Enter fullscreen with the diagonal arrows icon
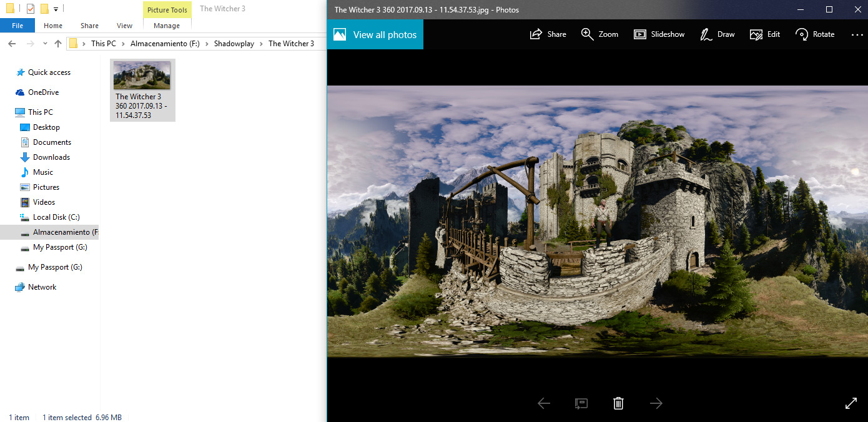The height and width of the screenshot is (422, 868). coord(851,403)
